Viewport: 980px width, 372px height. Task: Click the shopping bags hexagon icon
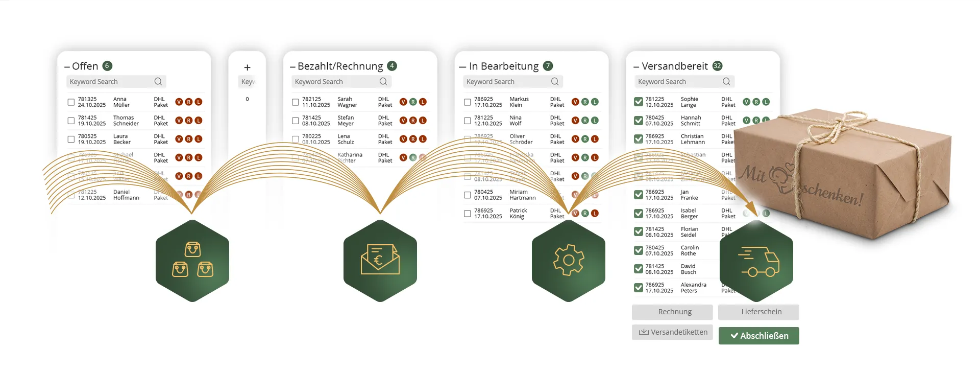click(x=192, y=261)
